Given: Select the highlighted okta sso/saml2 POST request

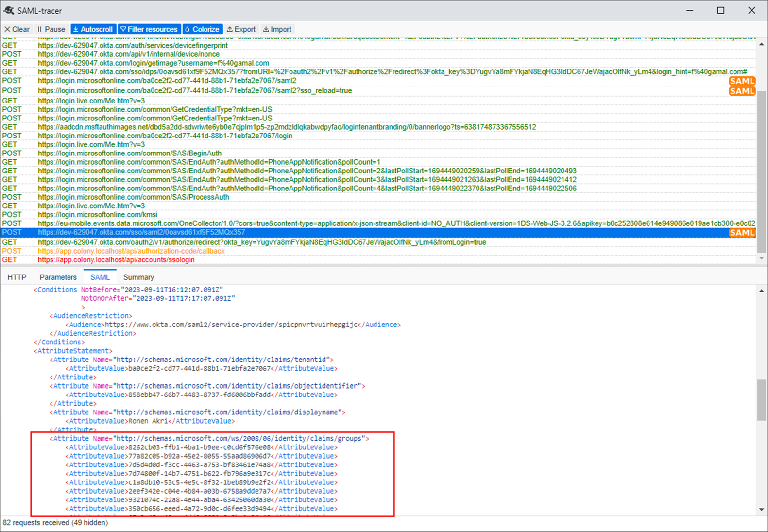Looking at the screenshot, I should [x=378, y=232].
